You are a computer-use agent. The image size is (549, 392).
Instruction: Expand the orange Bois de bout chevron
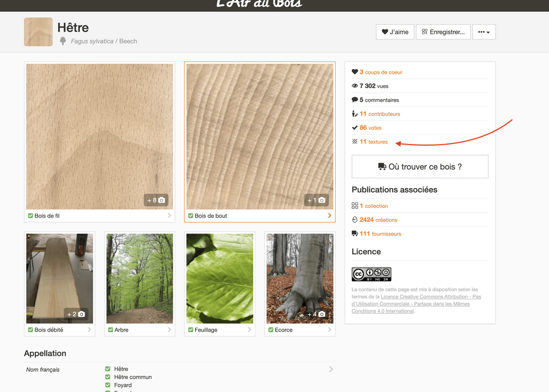pyautogui.click(x=330, y=215)
